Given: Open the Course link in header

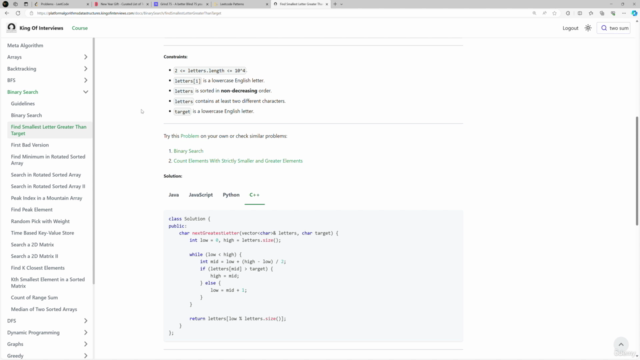Looking at the screenshot, I should (x=80, y=28).
